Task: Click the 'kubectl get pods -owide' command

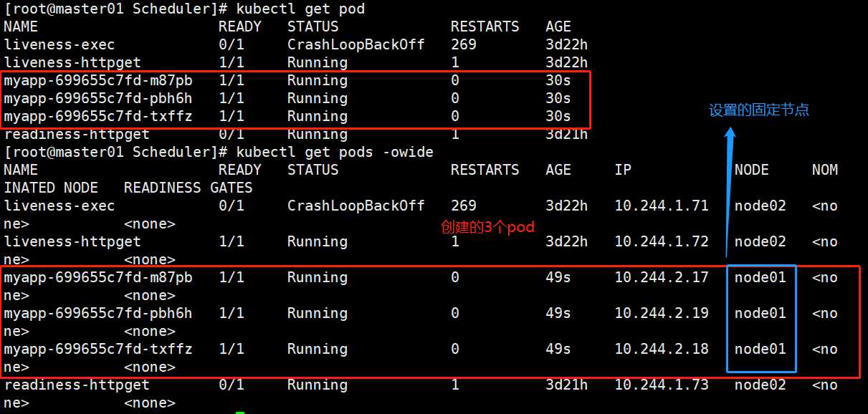Action: click(x=335, y=152)
